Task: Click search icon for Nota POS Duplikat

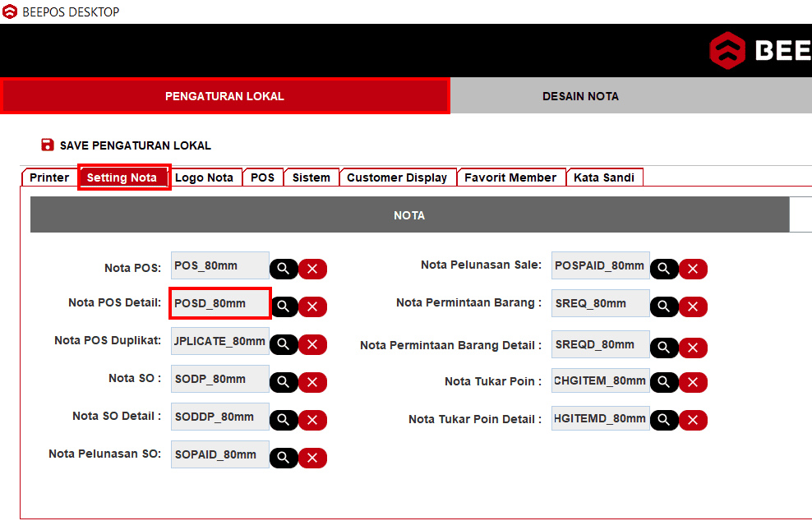Action: tap(283, 344)
